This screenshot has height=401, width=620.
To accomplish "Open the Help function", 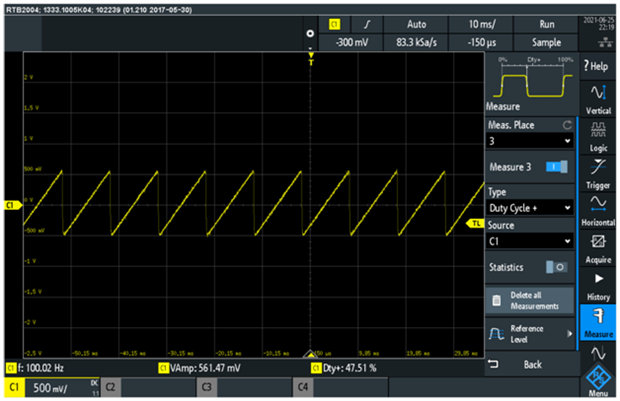I will [x=597, y=66].
